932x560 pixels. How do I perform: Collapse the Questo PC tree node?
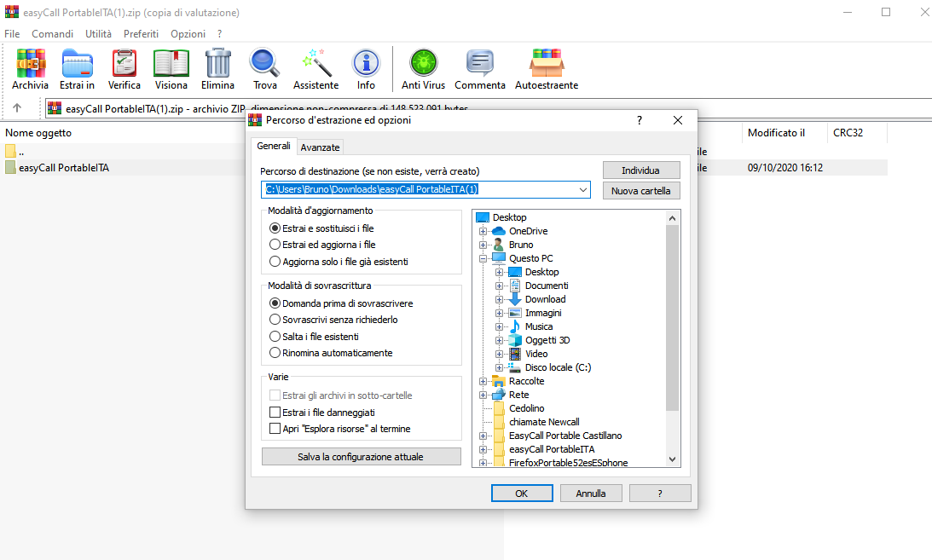tap(483, 258)
